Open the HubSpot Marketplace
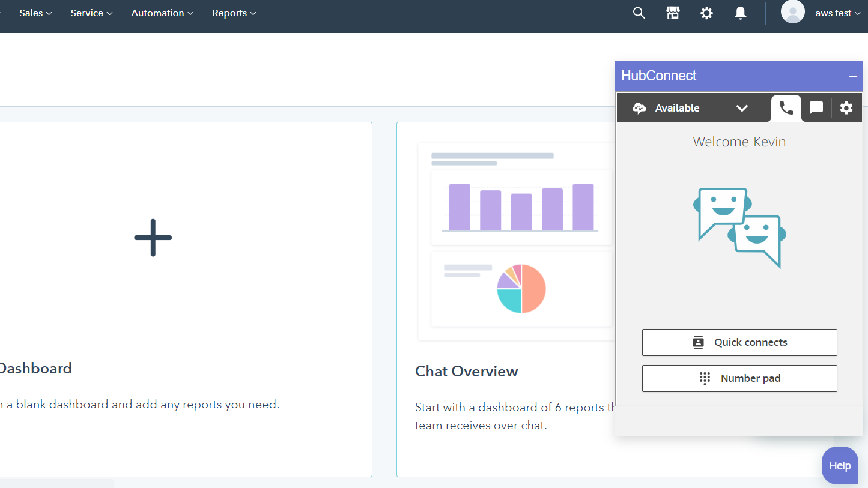The width and height of the screenshot is (868, 488). click(x=673, y=13)
